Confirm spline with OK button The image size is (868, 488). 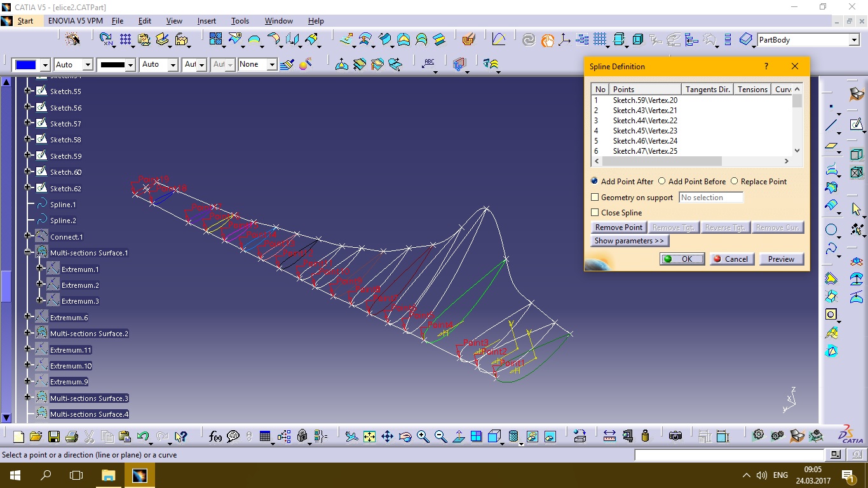682,259
